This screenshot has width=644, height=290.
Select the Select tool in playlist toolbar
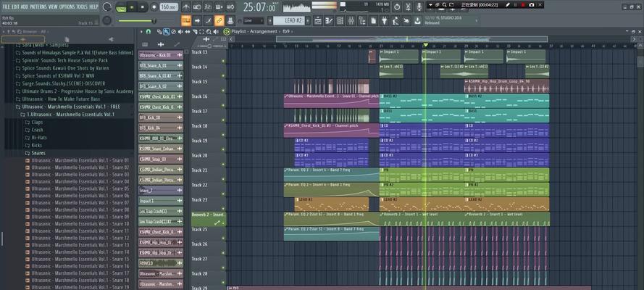201,32
